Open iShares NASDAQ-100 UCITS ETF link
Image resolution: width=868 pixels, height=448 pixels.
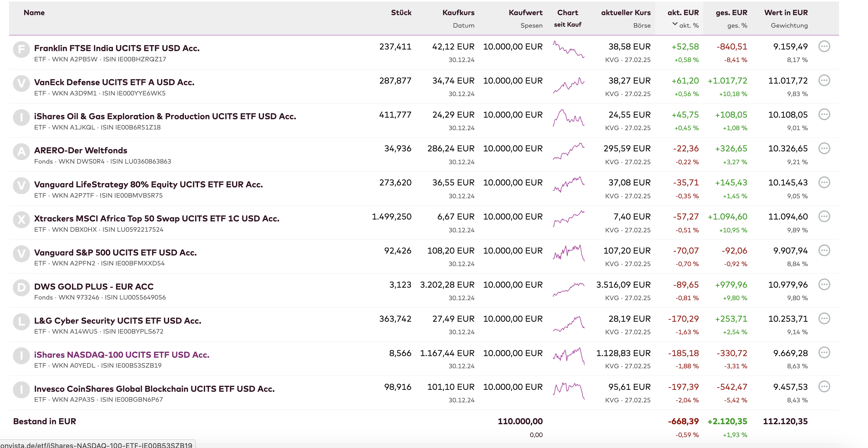[x=122, y=355]
